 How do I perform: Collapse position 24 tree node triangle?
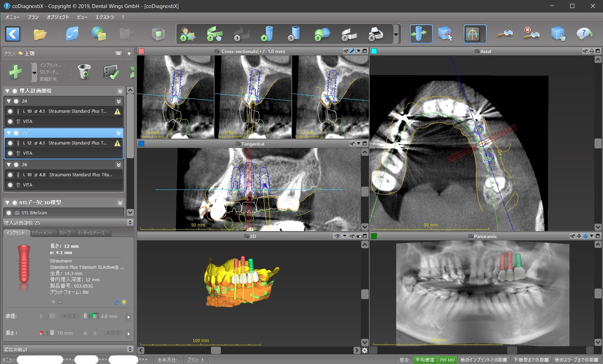coord(9,101)
